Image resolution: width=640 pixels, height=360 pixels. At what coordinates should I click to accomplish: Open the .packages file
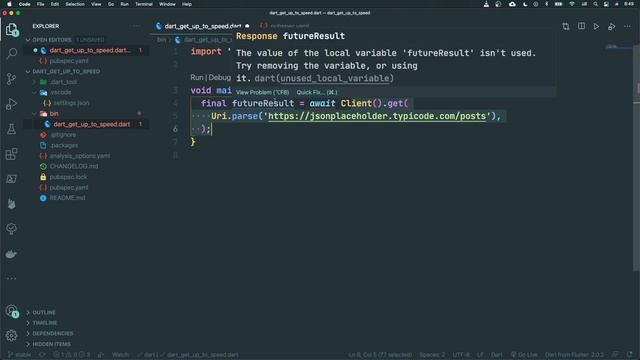(64, 145)
